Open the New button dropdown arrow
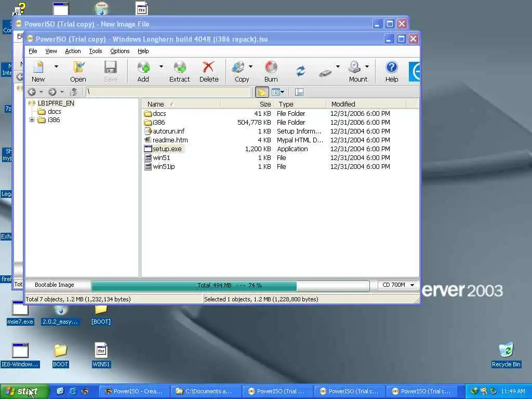 pyautogui.click(x=56, y=66)
